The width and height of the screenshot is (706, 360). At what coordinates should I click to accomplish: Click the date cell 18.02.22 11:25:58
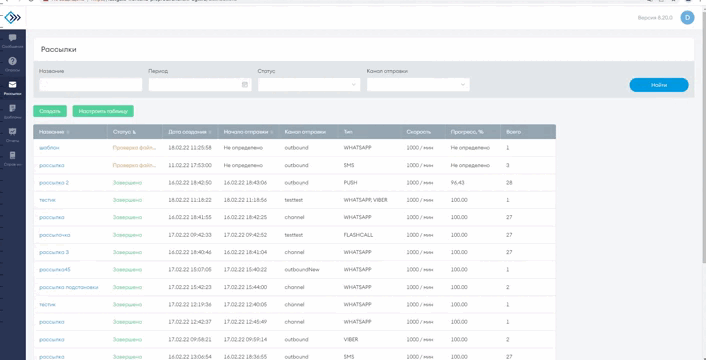point(190,148)
